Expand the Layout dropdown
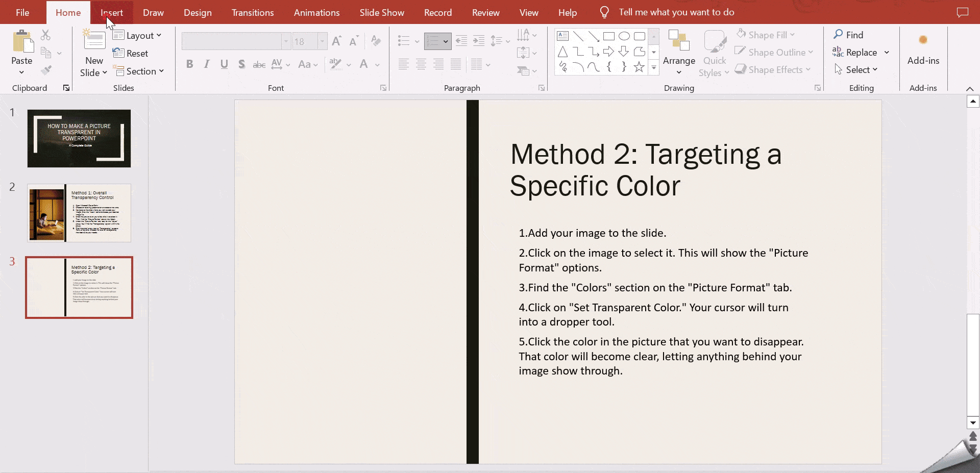980x473 pixels. (137, 35)
